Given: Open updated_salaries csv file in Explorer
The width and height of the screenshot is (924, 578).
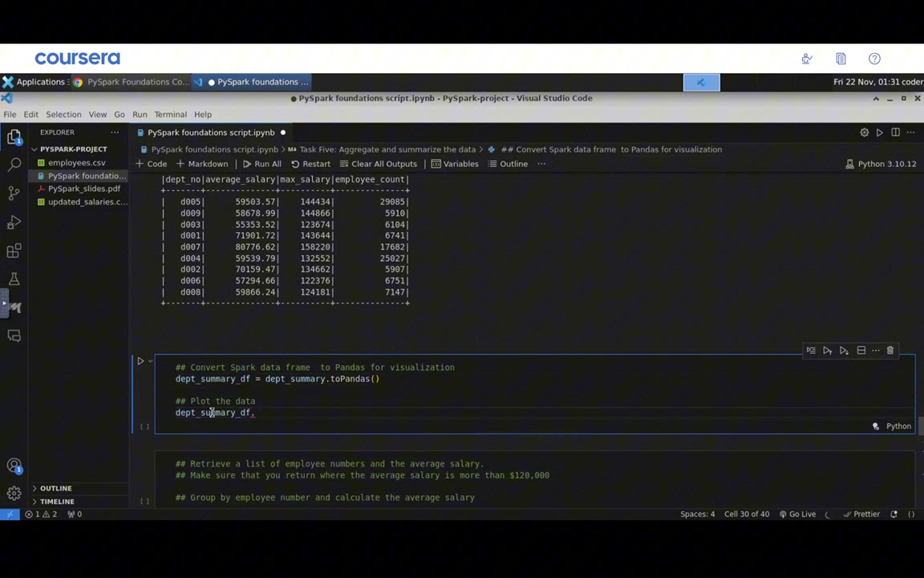Looking at the screenshot, I should pos(87,201).
